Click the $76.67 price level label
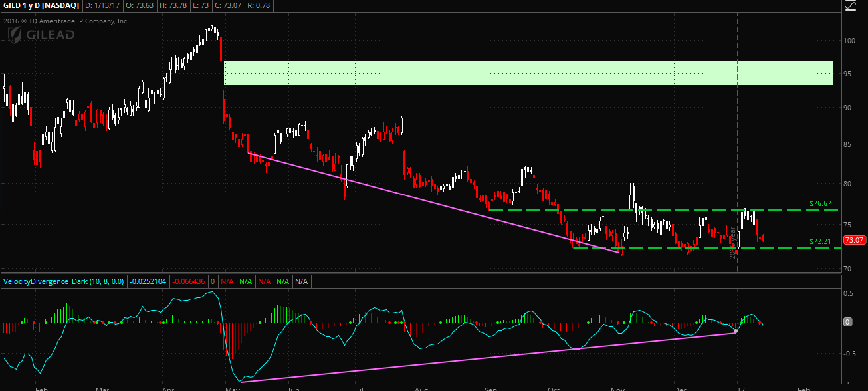This screenshot has height=391, width=868. [820, 203]
